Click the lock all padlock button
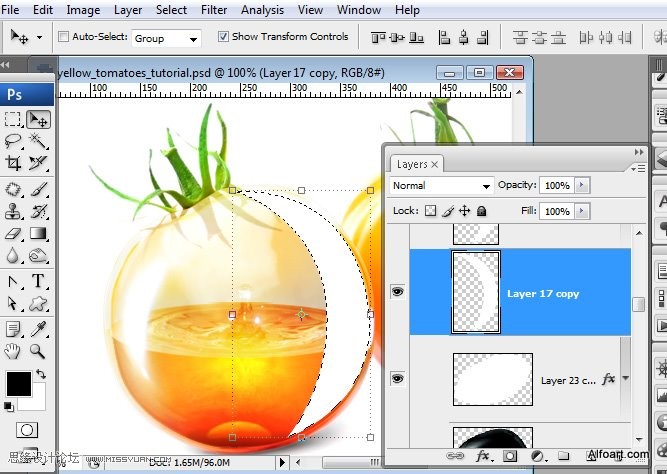Image resolution: width=667 pixels, height=474 pixels. coord(482,211)
